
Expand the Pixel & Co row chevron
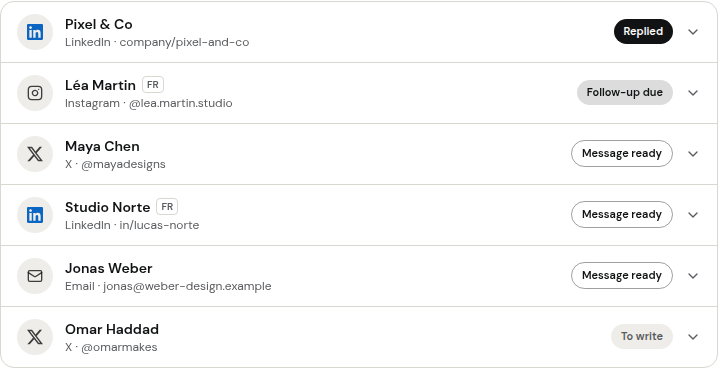(693, 32)
